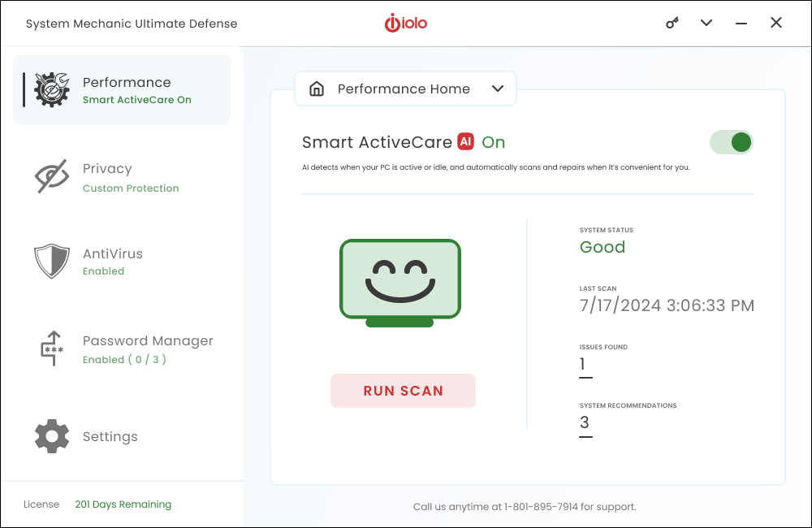Click the "Performance Home" dropdown label

tap(404, 89)
